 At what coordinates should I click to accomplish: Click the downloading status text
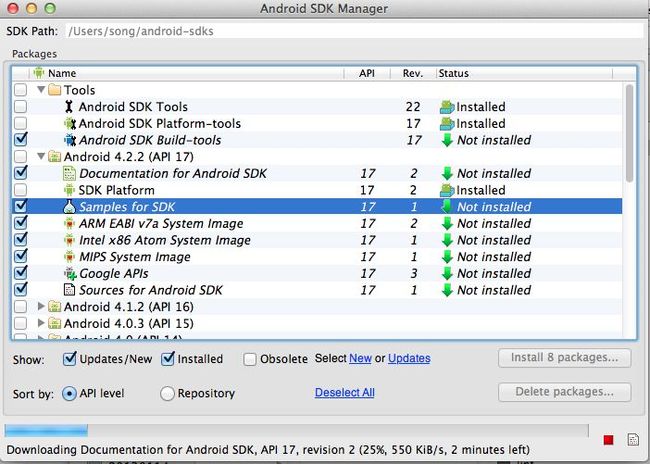pyautogui.click(x=268, y=450)
